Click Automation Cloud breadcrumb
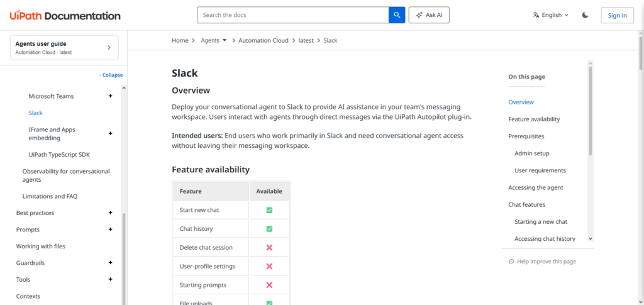The width and height of the screenshot is (644, 305). (264, 41)
